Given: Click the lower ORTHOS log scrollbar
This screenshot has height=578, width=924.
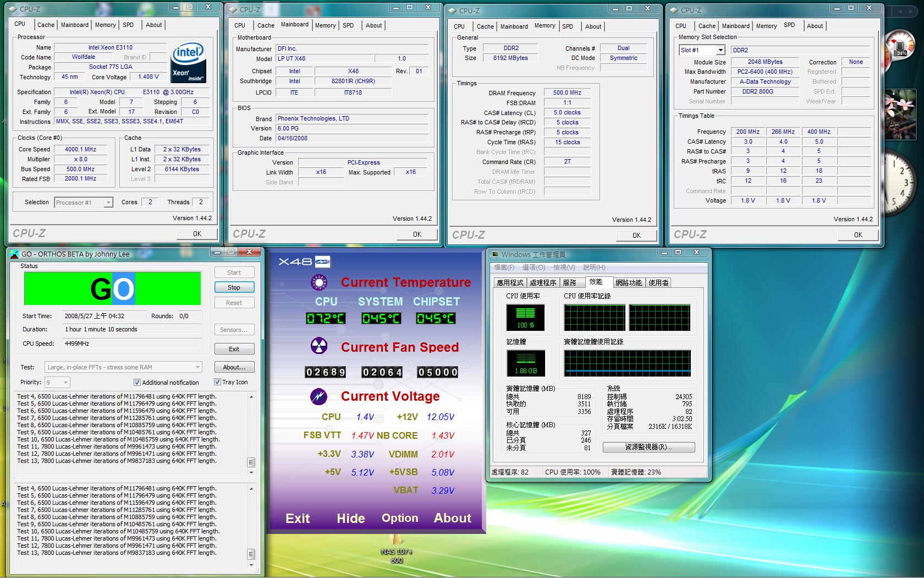Looking at the screenshot, I should point(251,526).
